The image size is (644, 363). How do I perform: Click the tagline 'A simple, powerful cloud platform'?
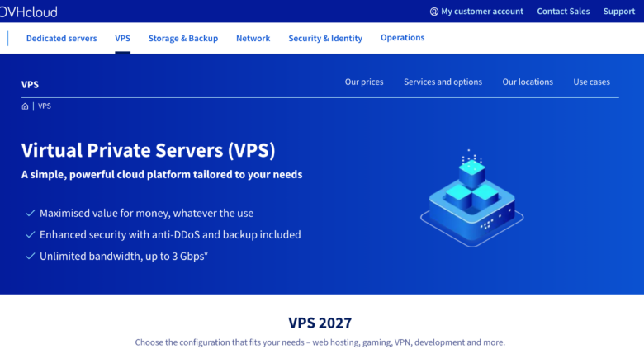point(162,174)
